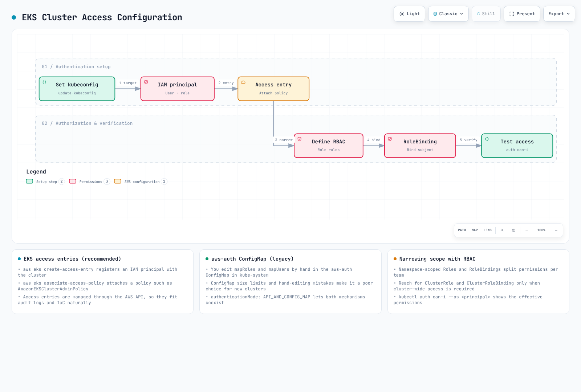Click 'aws-auth ConfigMap (legacy)' card heading
This screenshot has height=392, width=581.
click(x=252, y=259)
